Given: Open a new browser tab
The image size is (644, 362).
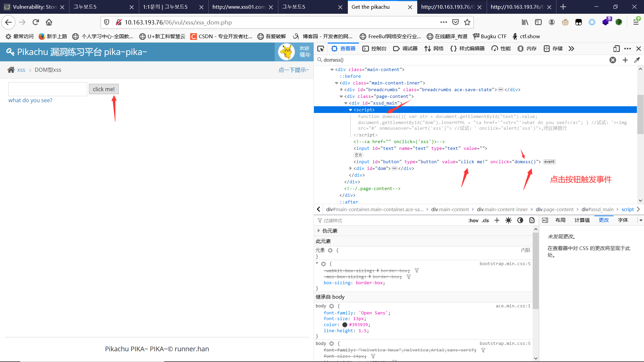Looking at the screenshot, I should pos(563,7).
